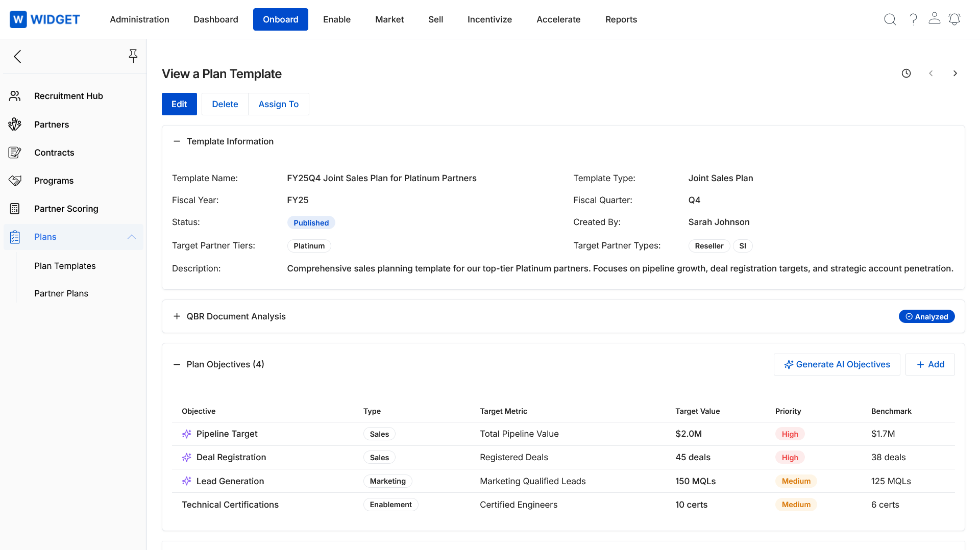This screenshot has height=550, width=980.
Task: Open the Sell menu
Action: pyautogui.click(x=435, y=19)
